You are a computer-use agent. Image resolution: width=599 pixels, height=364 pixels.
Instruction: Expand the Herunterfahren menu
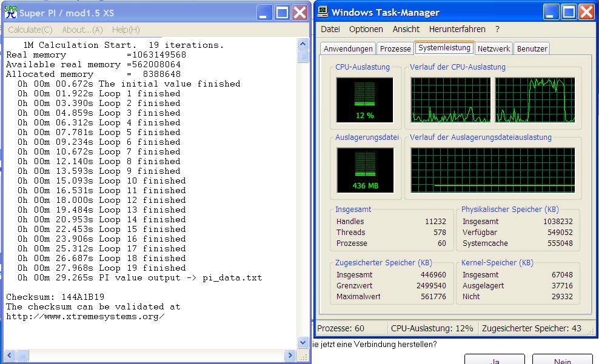457,29
